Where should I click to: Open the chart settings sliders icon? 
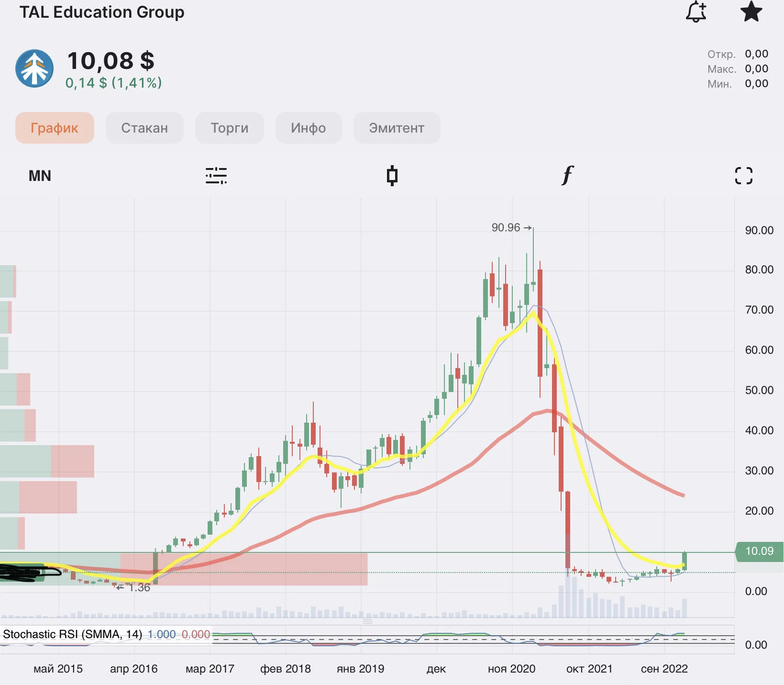coord(216,176)
